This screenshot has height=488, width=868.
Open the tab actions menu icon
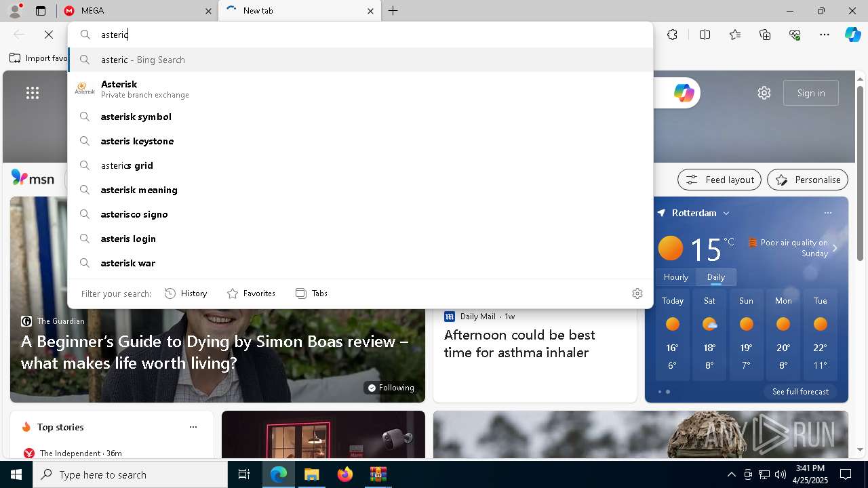click(41, 11)
